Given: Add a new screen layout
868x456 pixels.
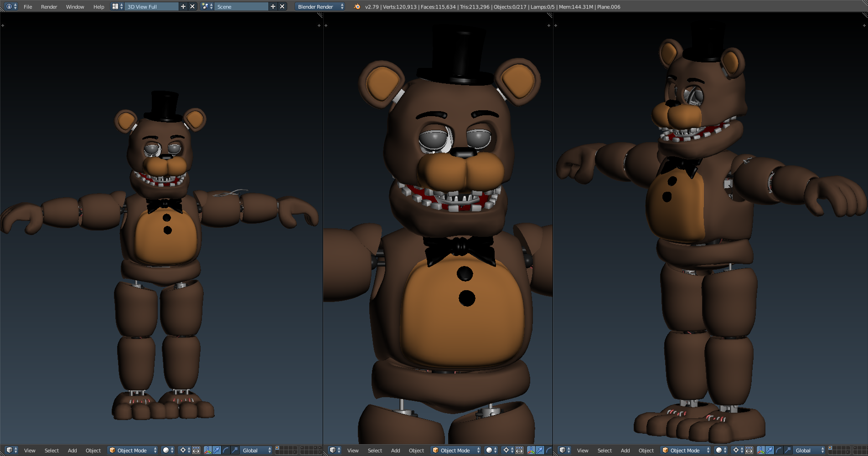Looking at the screenshot, I should point(183,6).
